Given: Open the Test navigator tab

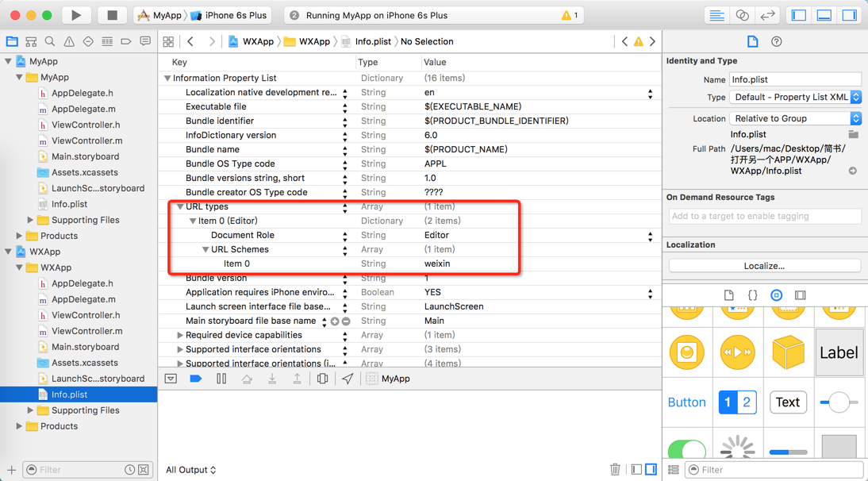Looking at the screenshot, I should click(88, 41).
